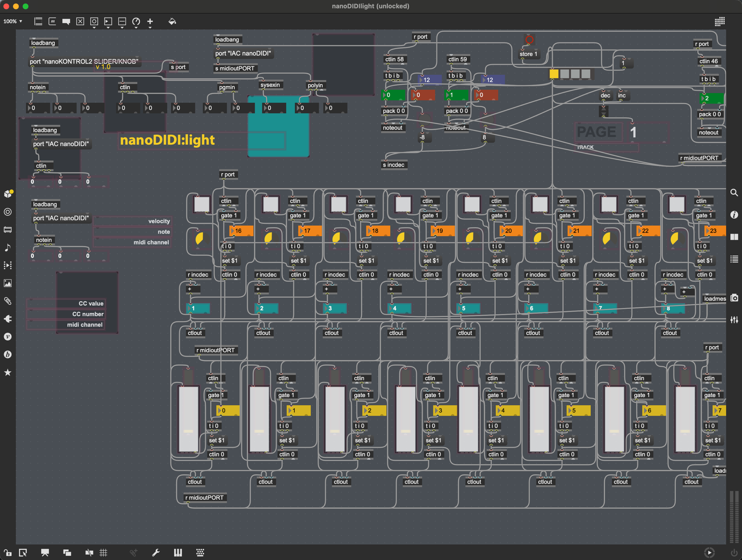
Task: Enable presentation mode in bottom toolbar
Action: [45, 553]
